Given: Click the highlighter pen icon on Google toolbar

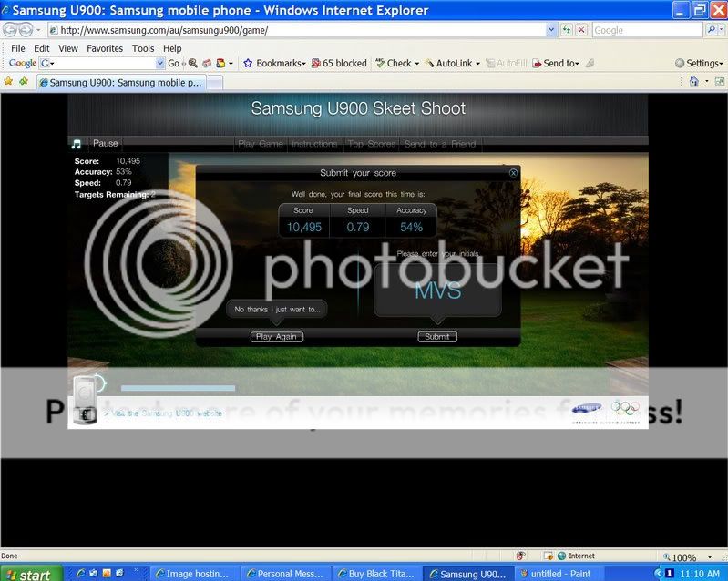Looking at the screenshot, I should pyautogui.click(x=590, y=63).
